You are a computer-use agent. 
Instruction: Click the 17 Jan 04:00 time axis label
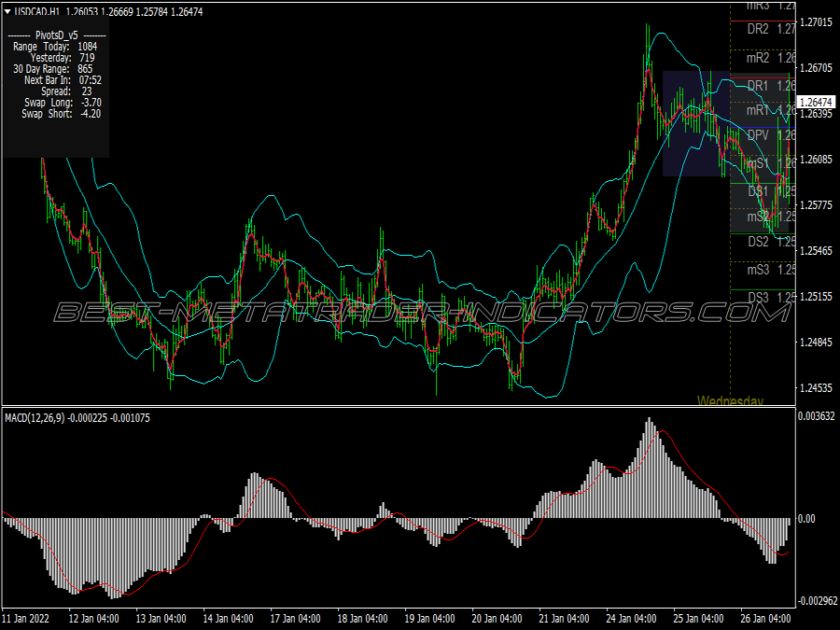click(x=296, y=619)
